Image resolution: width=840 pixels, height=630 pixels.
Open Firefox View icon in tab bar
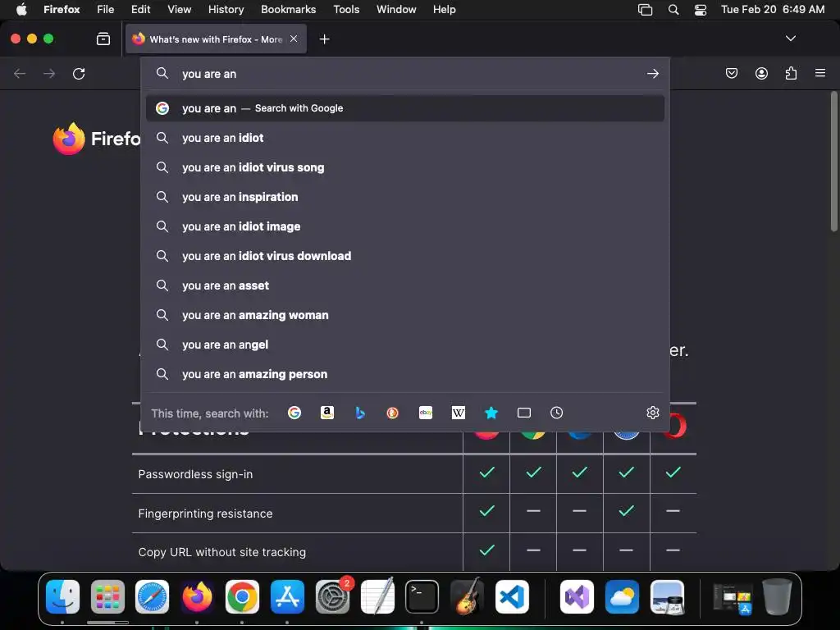(103, 39)
